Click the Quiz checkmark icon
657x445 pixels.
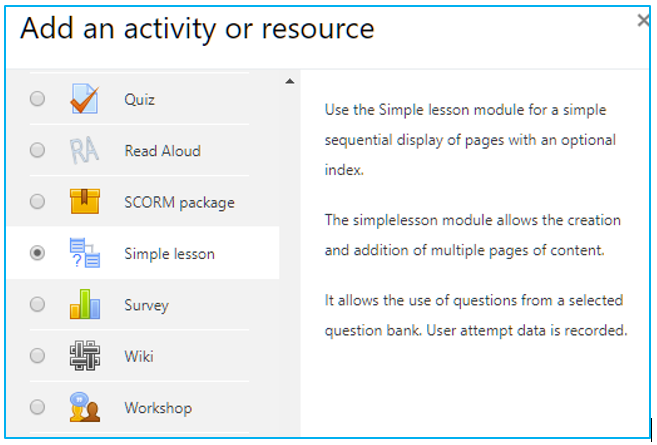(85, 98)
